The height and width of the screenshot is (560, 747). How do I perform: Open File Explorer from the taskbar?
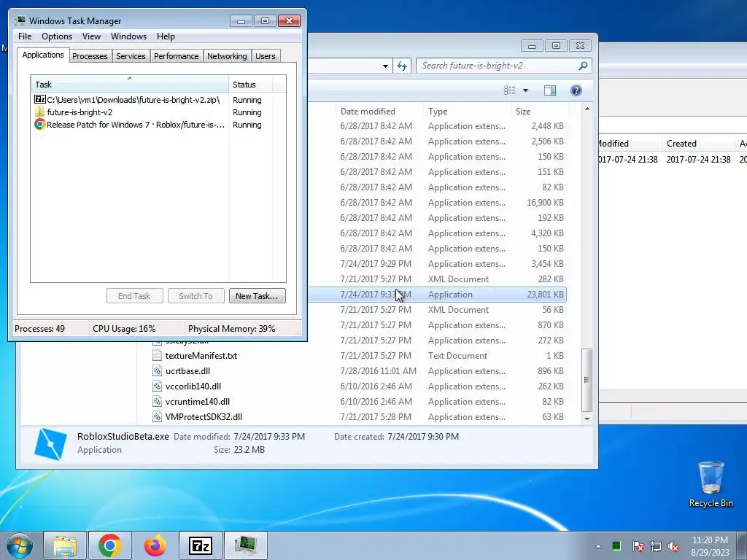click(x=65, y=545)
